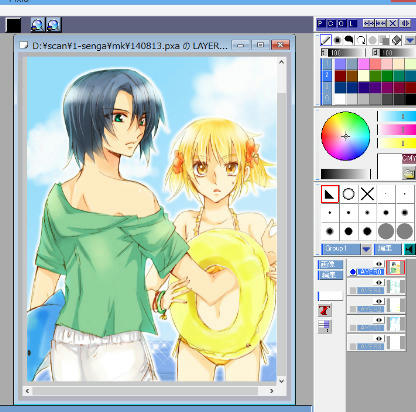Viewport: 416px width, 412px height.
Task: Select the gray circle tool icon
Action: click(373, 40)
